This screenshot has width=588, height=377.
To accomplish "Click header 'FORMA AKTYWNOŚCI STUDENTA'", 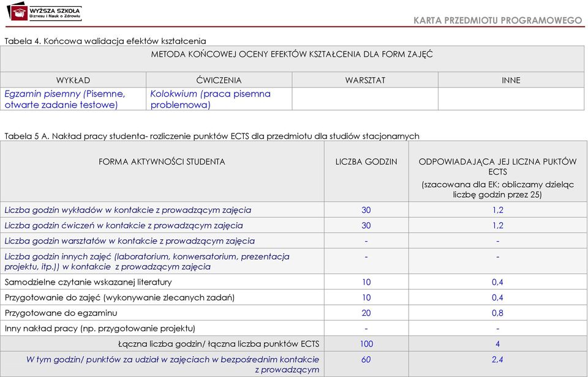I will (x=162, y=162).
